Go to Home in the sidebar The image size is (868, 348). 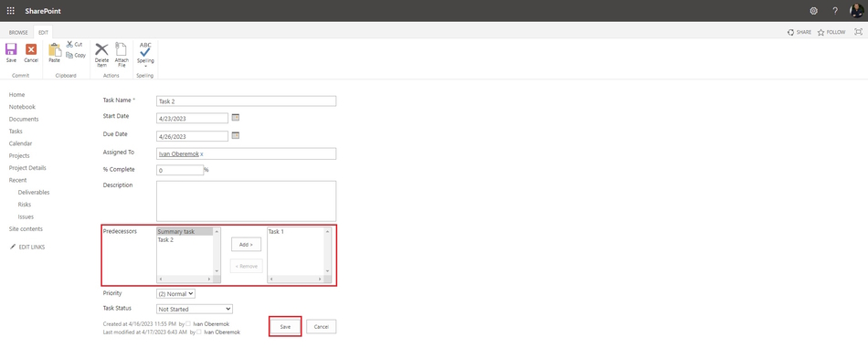click(x=16, y=95)
